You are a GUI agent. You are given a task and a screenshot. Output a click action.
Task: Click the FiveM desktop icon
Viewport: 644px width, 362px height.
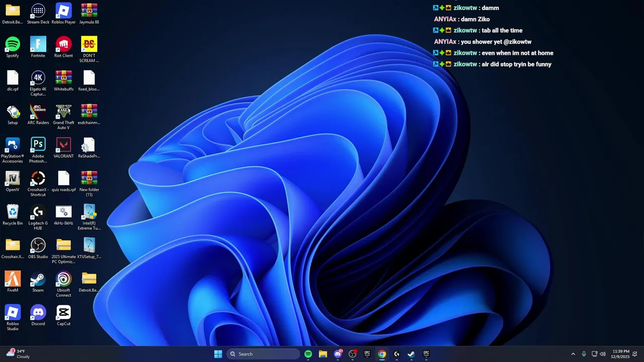click(x=13, y=282)
